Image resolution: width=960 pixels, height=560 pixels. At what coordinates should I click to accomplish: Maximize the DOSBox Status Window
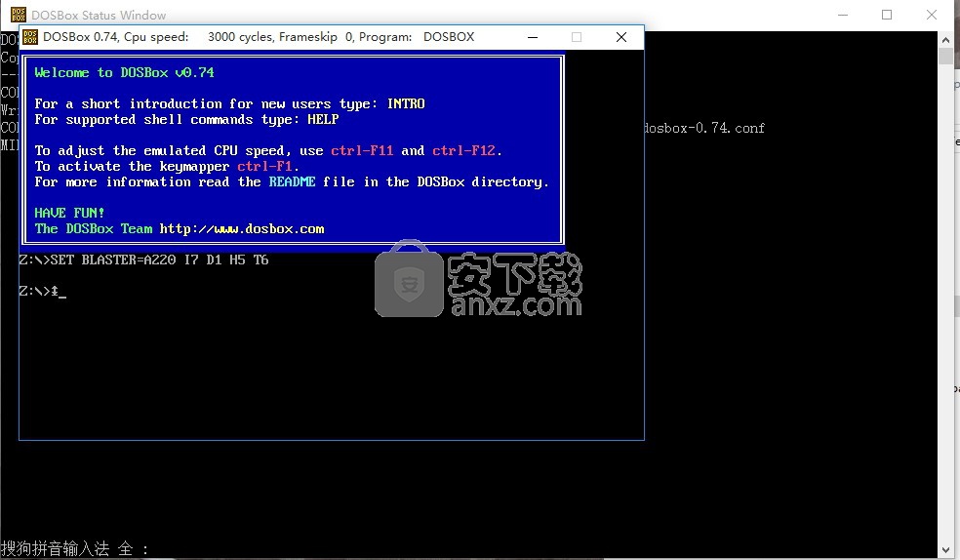pyautogui.click(x=887, y=15)
